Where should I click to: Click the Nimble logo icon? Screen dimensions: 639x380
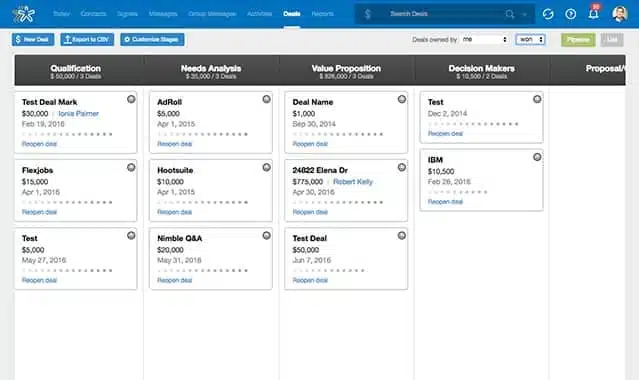[23, 14]
